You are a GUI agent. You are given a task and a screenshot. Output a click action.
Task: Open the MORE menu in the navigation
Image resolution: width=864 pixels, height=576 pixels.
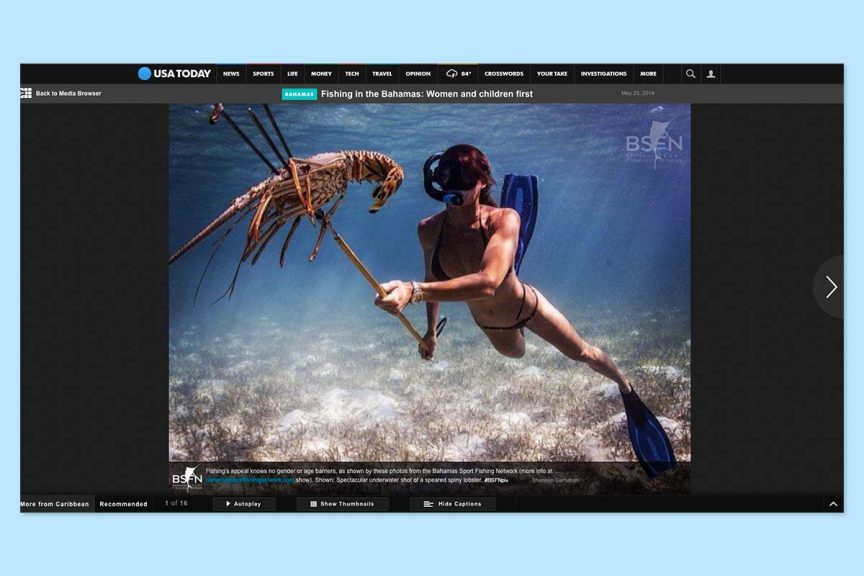(x=648, y=74)
